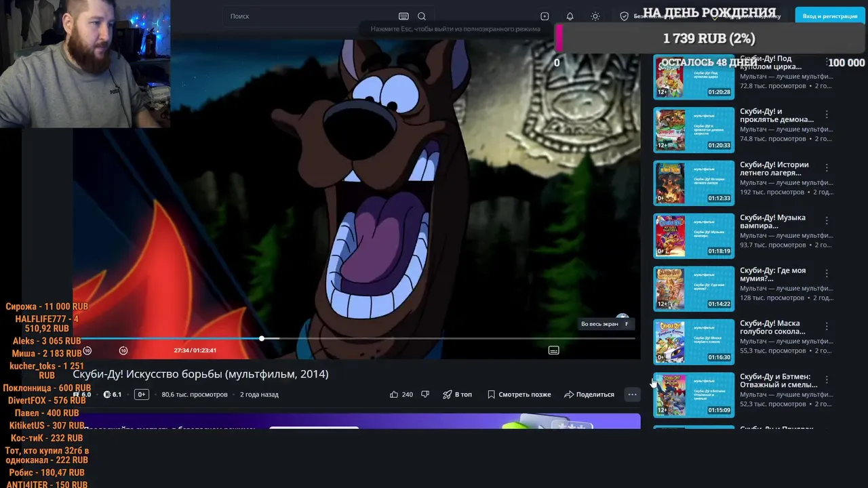Open options for 'Скуби-Ду! и проклятье демона'

click(827, 115)
